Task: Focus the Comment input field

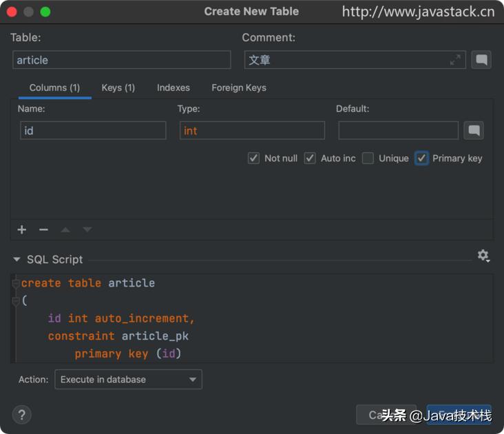Action: click(x=355, y=60)
